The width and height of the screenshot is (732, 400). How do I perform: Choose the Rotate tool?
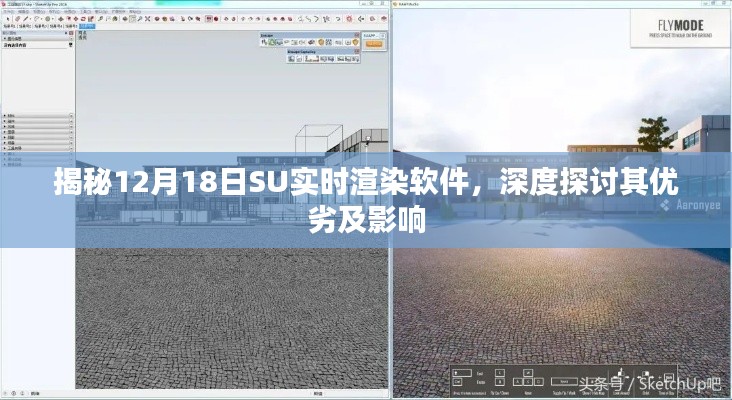point(83,19)
